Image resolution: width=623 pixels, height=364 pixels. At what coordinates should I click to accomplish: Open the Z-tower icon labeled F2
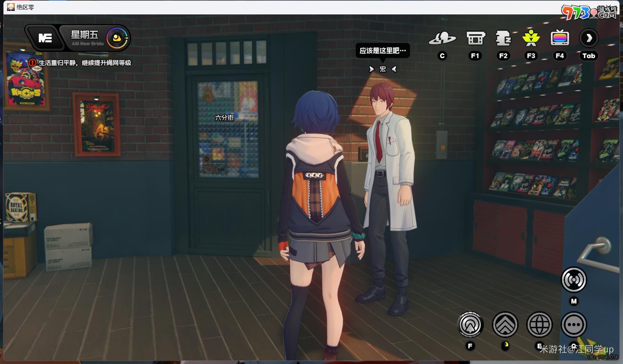tap(503, 38)
